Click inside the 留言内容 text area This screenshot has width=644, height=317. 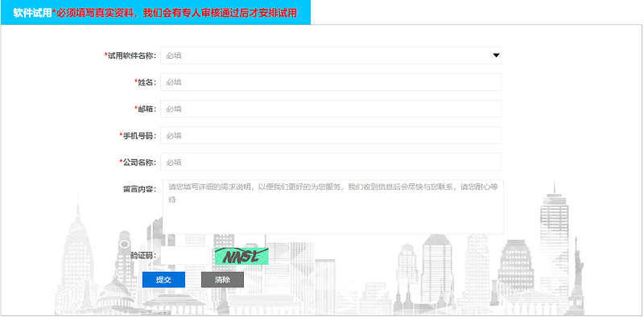333,207
